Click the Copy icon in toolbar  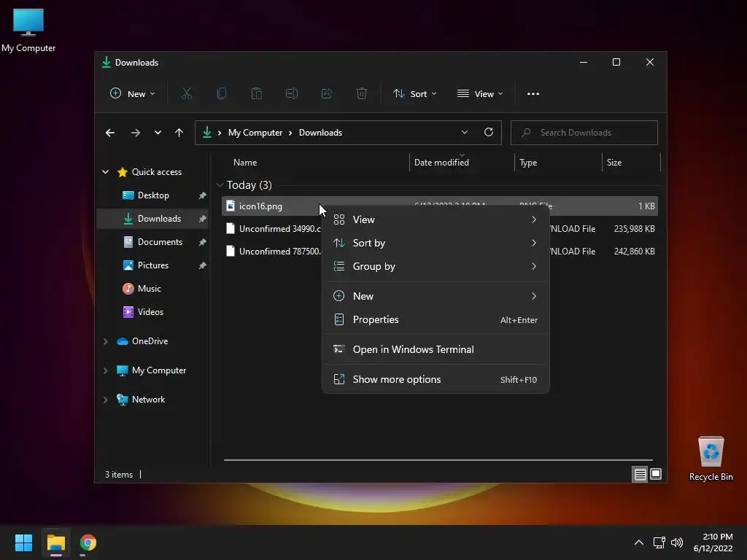click(222, 94)
